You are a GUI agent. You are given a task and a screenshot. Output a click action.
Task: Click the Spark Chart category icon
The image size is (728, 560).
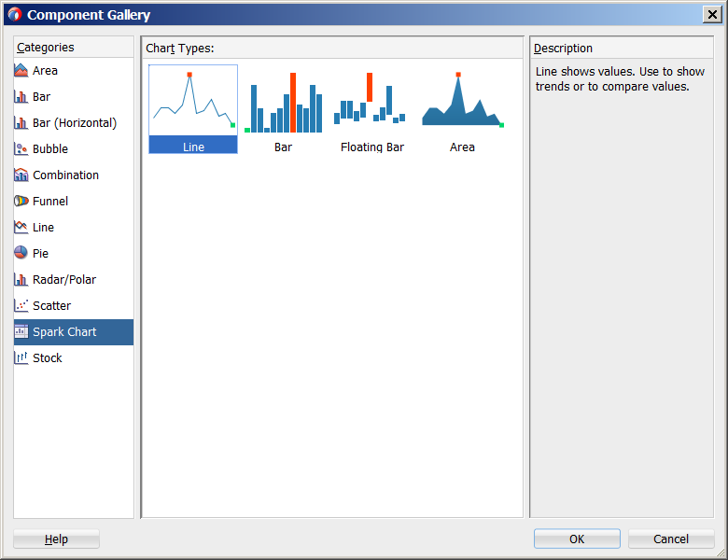(21, 331)
